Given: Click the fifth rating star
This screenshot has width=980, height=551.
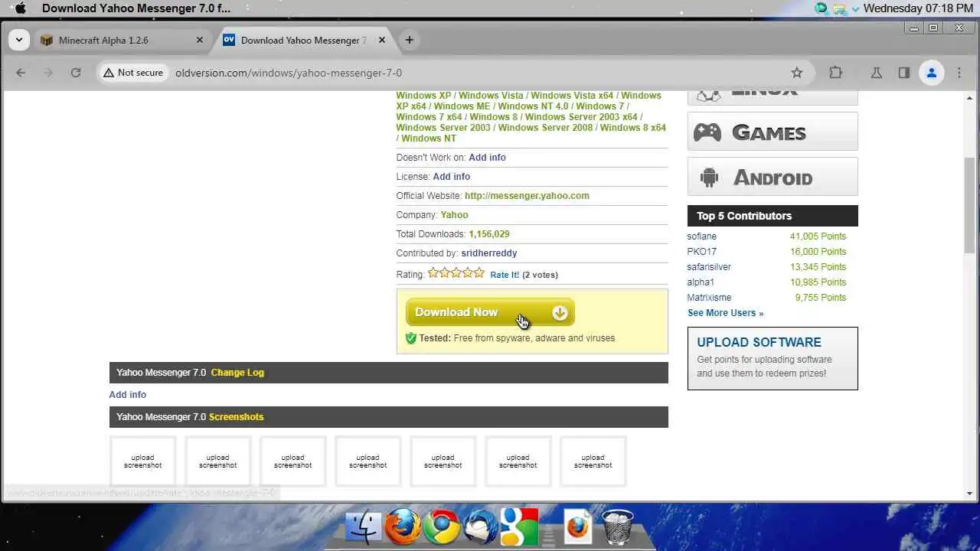Looking at the screenshot, I should pos(479,272).
